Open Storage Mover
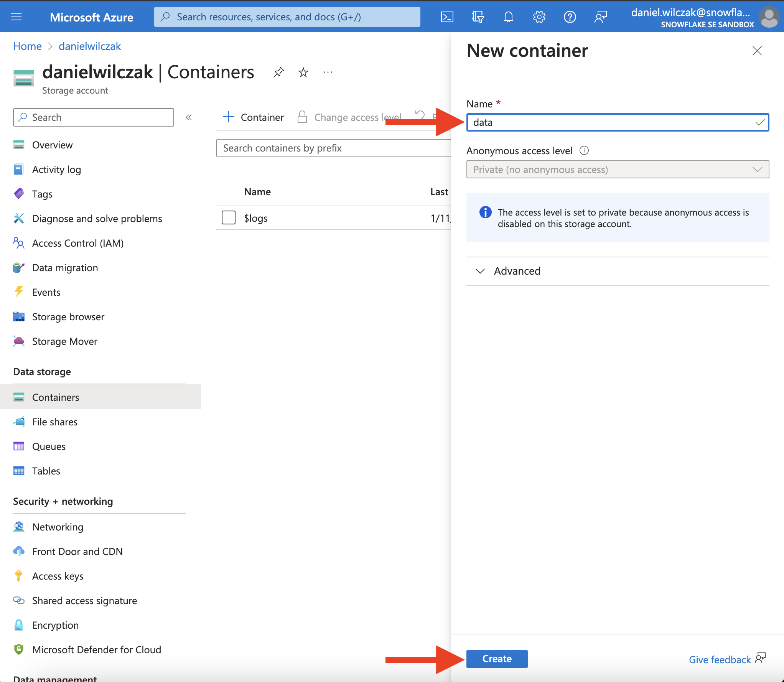 [64, 341]
